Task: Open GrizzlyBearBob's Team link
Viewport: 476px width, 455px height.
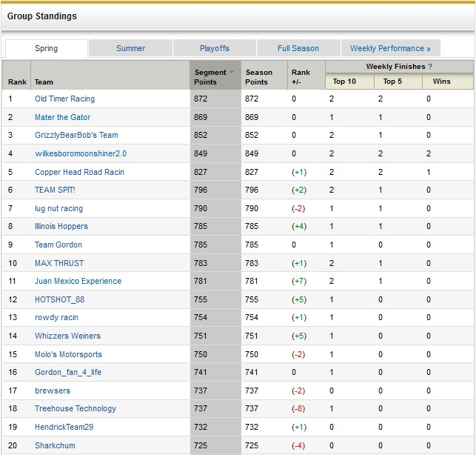Action: click(x=76, y=135)
